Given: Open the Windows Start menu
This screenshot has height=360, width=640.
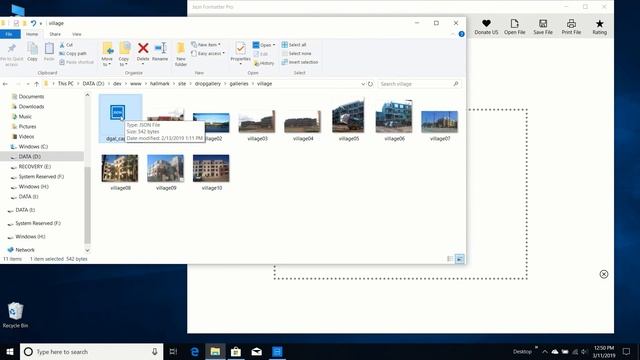Looking at the screenshot, I should [10, 351].
